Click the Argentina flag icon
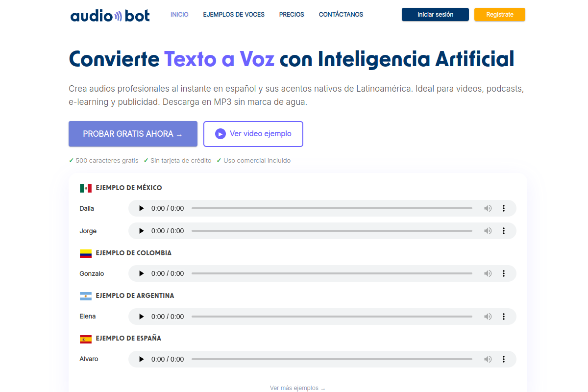Screen dimensions: 588x392 tap(86, 296)
